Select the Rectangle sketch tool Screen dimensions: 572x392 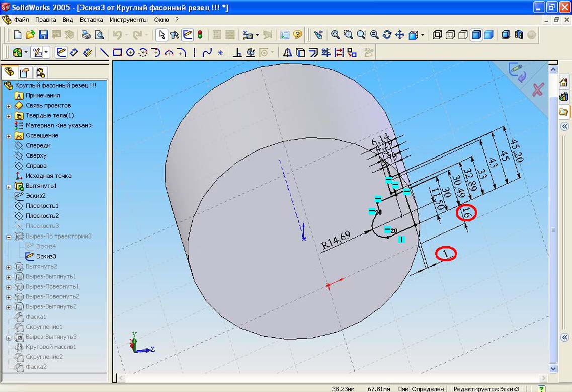tap(117, 52)
